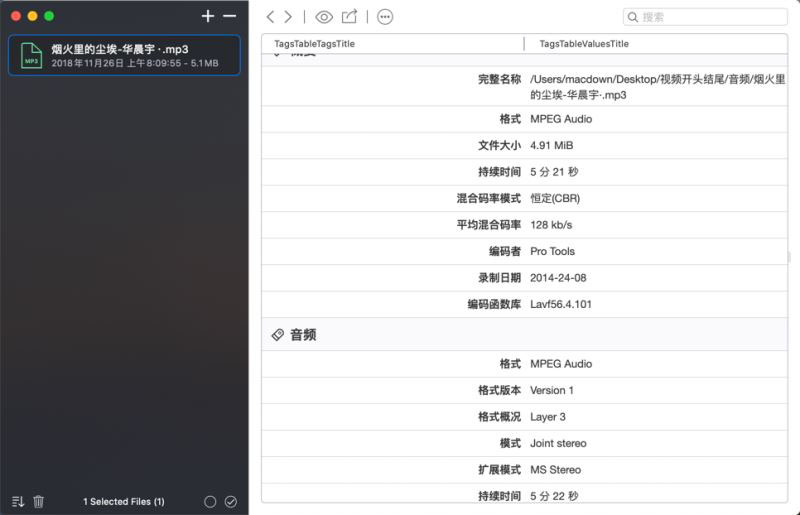800x515 pixels.
Task: Click the checkmark circle select-all icon
Action: (231, 502)
